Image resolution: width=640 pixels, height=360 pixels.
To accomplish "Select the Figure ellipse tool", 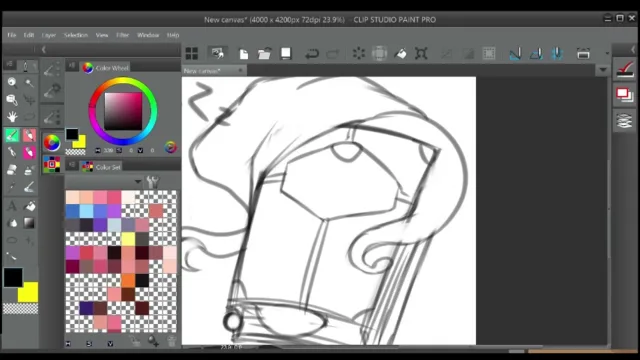I will tap(12, 240).
